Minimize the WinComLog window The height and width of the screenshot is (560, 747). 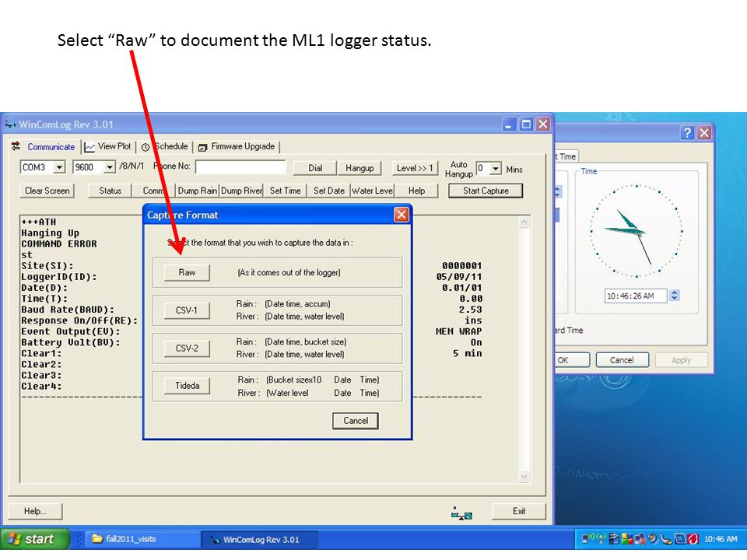pyautogui.click(x=509, y=124)
